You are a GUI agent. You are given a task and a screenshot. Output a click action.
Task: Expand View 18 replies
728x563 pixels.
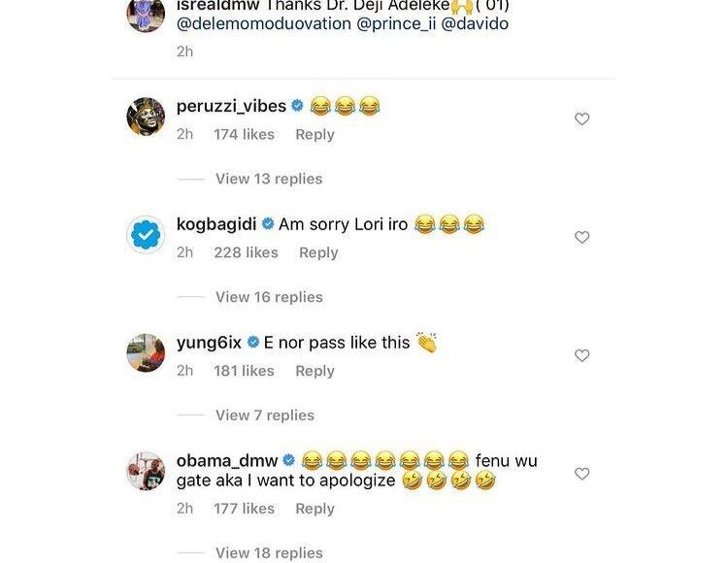[269, 553]
